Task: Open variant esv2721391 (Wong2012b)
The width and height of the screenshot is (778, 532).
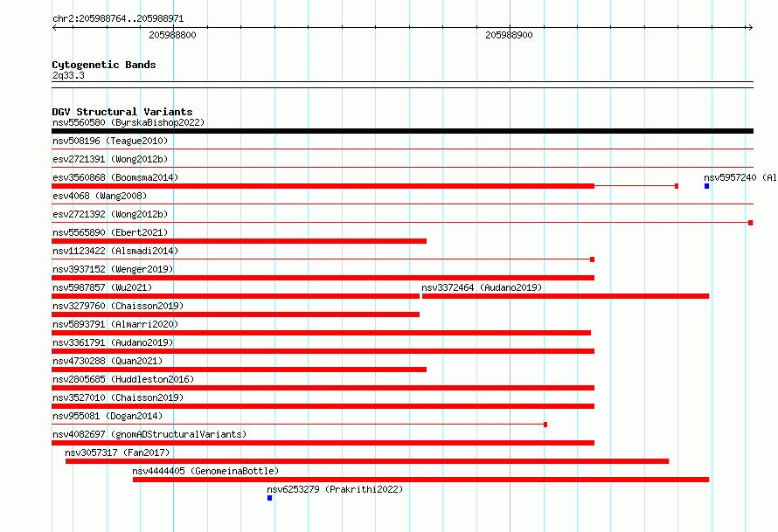Action: 110,159
